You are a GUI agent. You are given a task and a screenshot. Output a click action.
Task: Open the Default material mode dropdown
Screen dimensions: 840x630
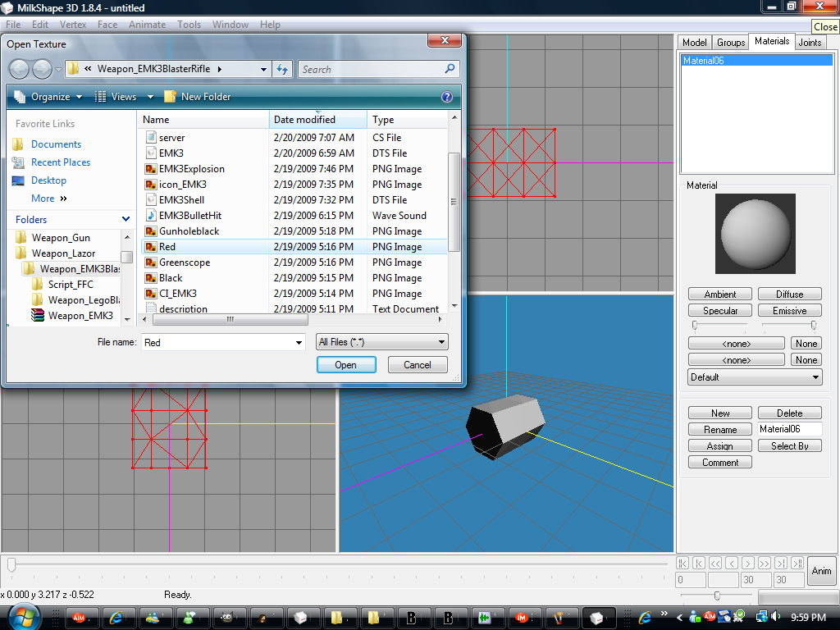point(755,377)
